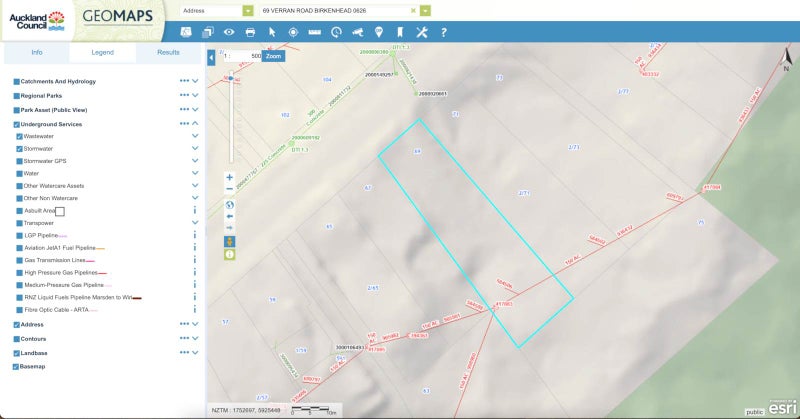
Task: Click the full extent globe icon
Action: 230,204
